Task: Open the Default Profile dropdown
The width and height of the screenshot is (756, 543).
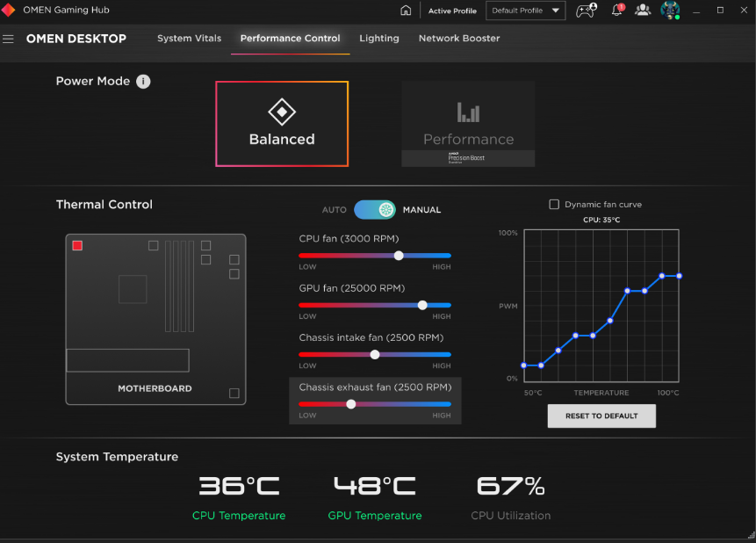Action: click(x=526, y=11)
